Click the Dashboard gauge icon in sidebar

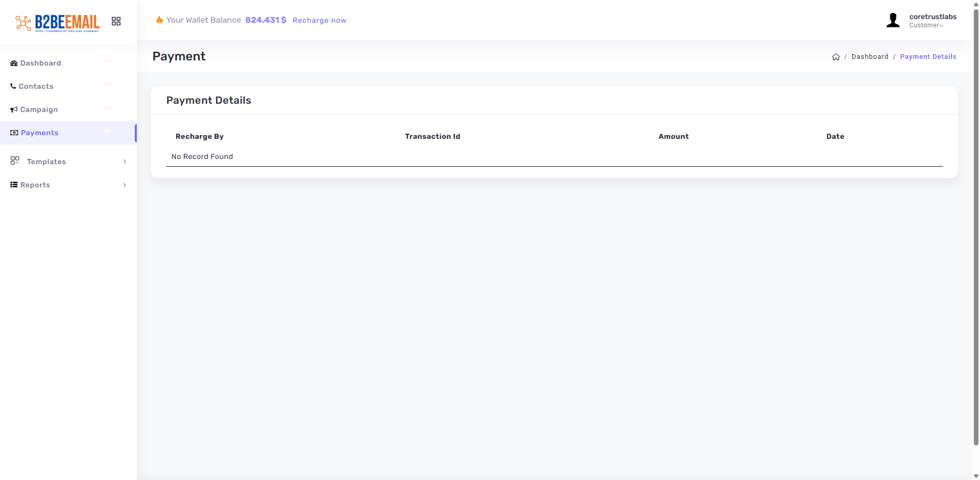[14, 63]
